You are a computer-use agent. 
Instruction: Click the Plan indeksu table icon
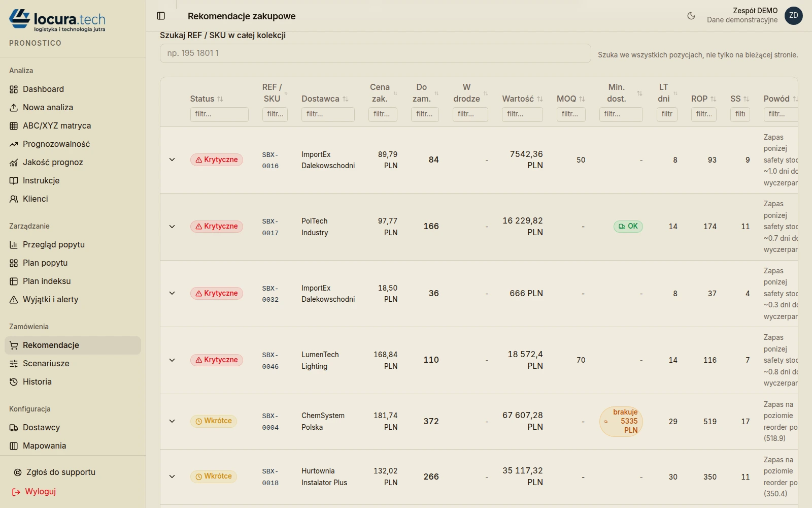pos(14,281)
